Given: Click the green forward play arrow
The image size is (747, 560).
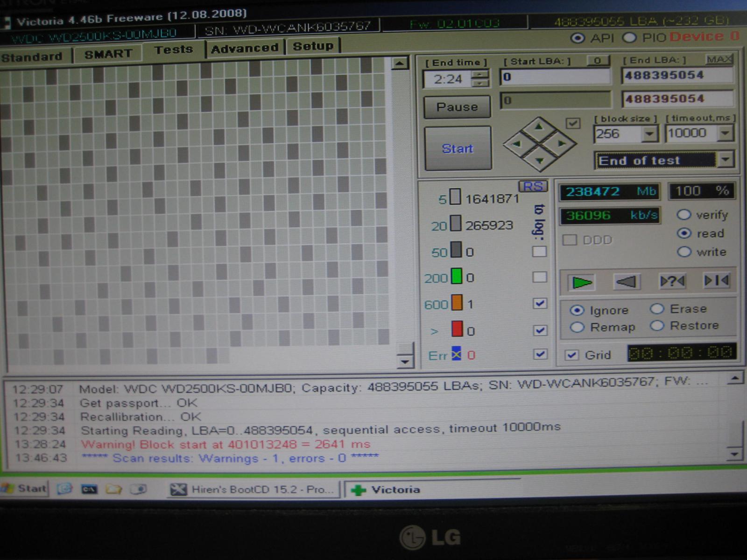Looking at the screenshot, I should coord(582,282).
